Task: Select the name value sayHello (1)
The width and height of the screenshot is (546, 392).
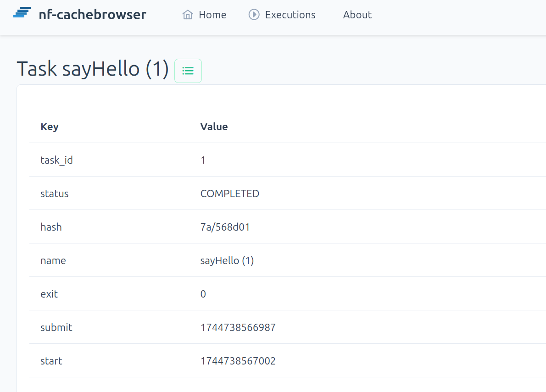Action: [227, 260]
